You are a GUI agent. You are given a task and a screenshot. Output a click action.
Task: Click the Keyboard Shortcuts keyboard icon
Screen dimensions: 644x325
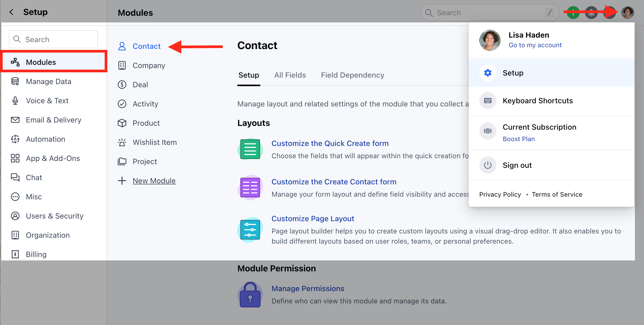pos(488,101)
